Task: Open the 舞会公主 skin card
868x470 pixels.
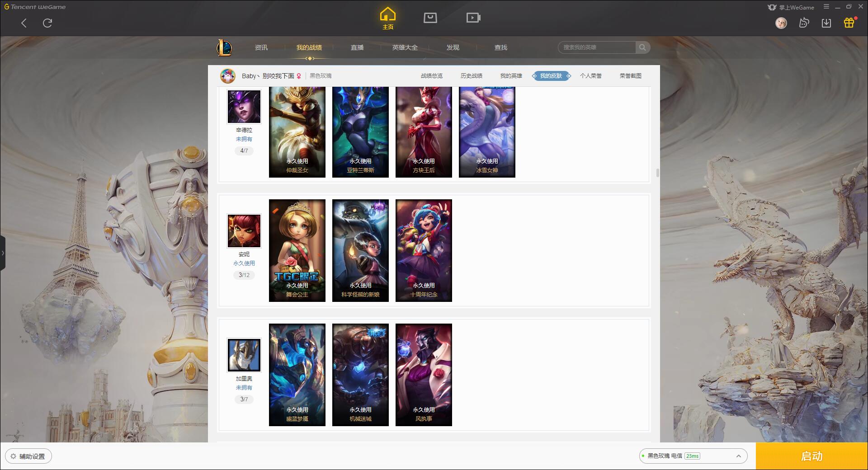Action: click(x=297, y=250)
